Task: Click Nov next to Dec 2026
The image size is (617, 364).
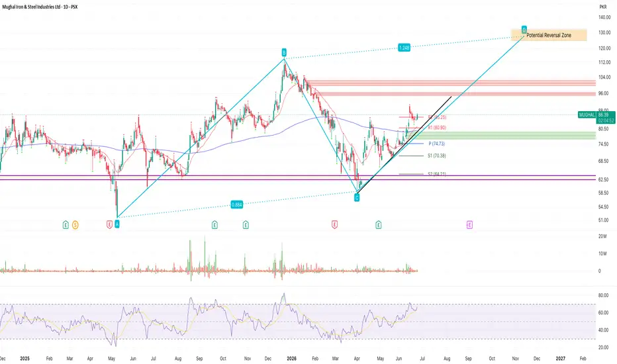Action: click(516, 359)
